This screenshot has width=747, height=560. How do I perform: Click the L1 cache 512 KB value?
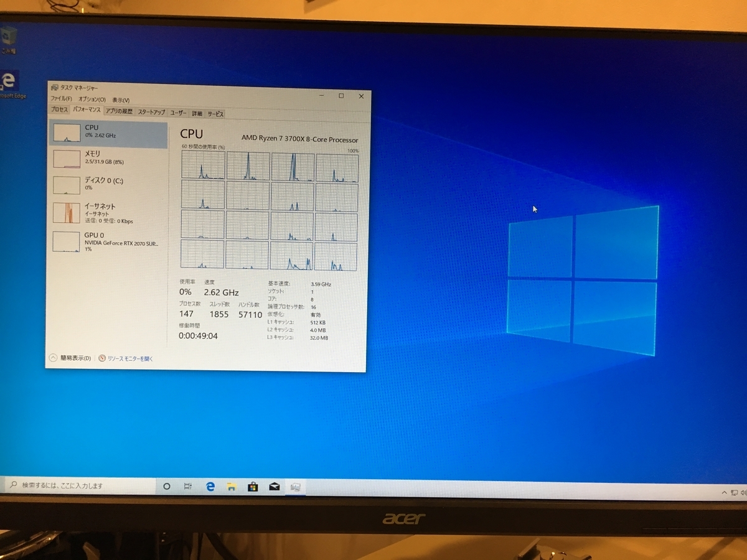point(317,323)
